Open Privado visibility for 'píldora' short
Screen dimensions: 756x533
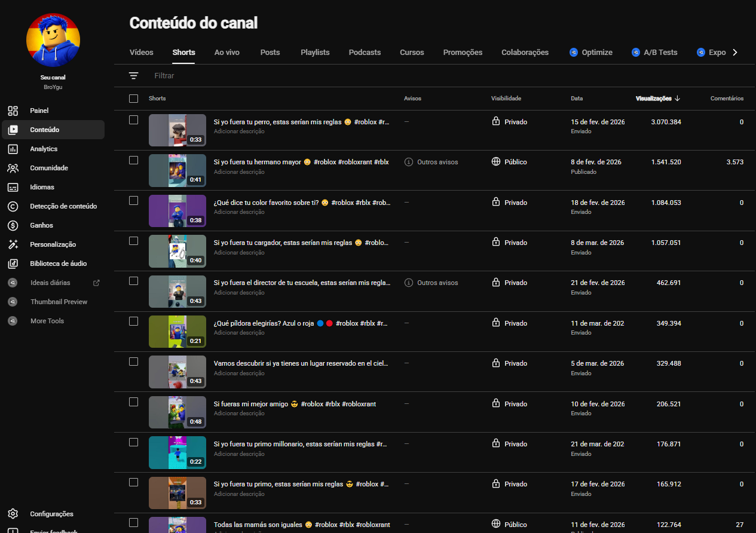(x=509, y=323)
